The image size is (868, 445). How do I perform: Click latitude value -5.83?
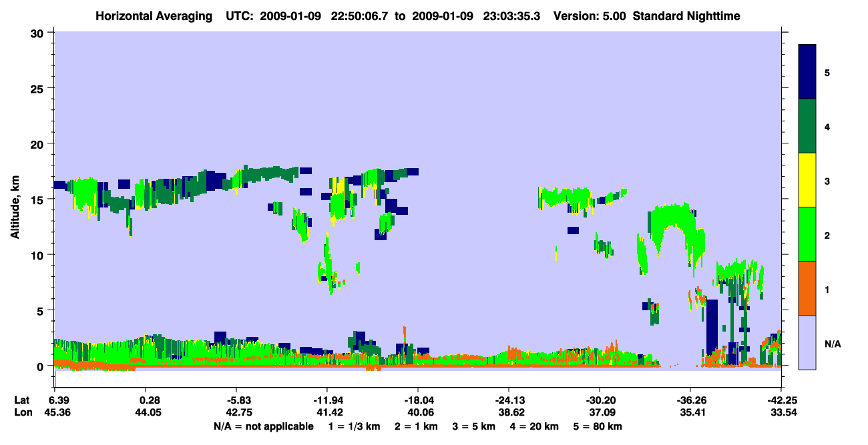[x=239, y=400]
